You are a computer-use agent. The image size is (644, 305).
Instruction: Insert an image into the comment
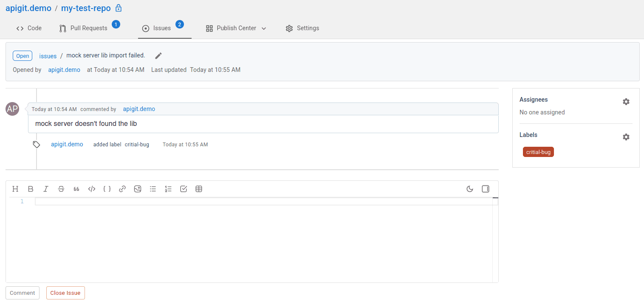tap(138, 189)
